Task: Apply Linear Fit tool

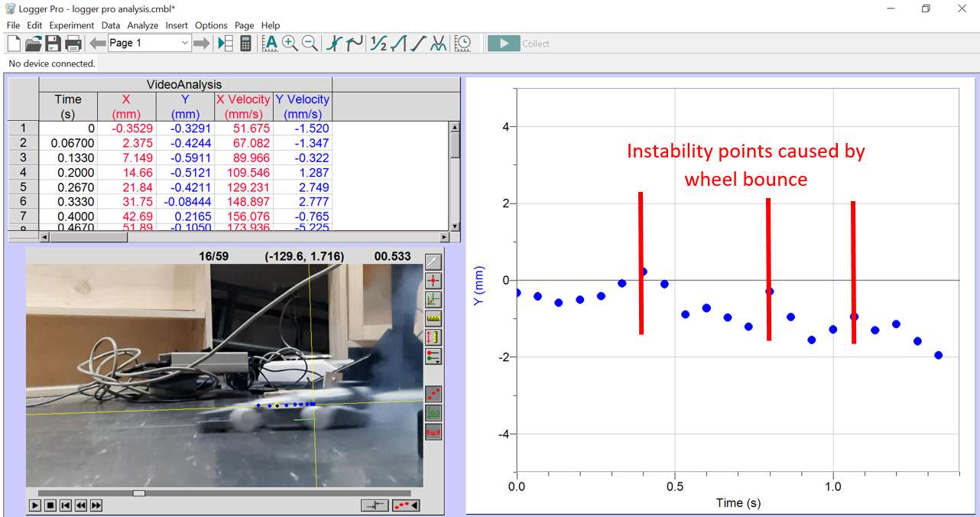Action: tap(417, 44)
